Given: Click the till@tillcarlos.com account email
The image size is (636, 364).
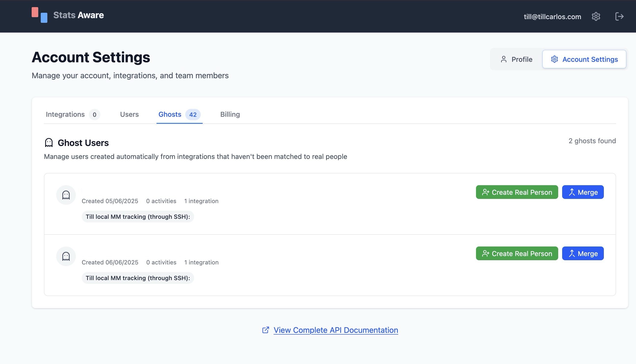Looking at the screenshot, I should point(552,17).
